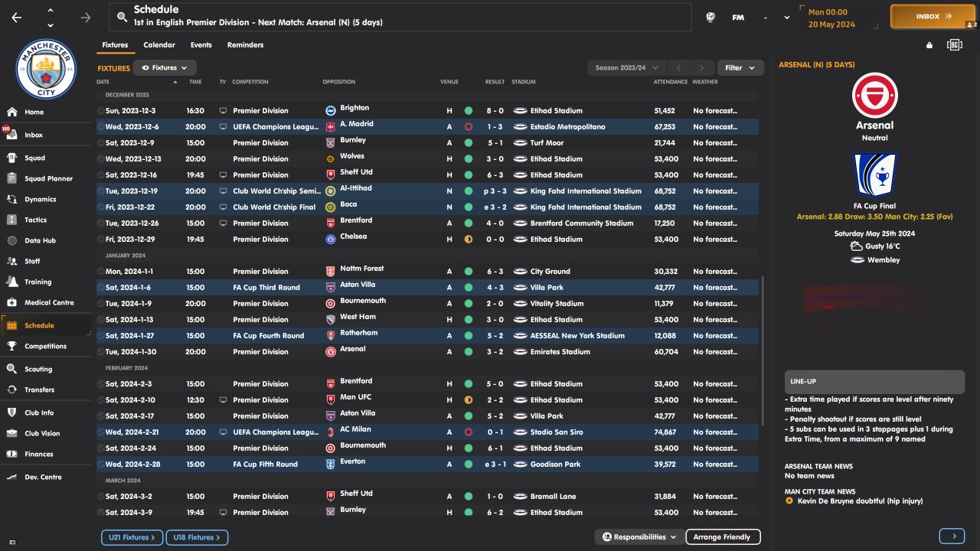The height and width of the screenshot is (551, 980).
Task: Open the Squad Planner clipboard icon
Action: click(x=11, y=178)
